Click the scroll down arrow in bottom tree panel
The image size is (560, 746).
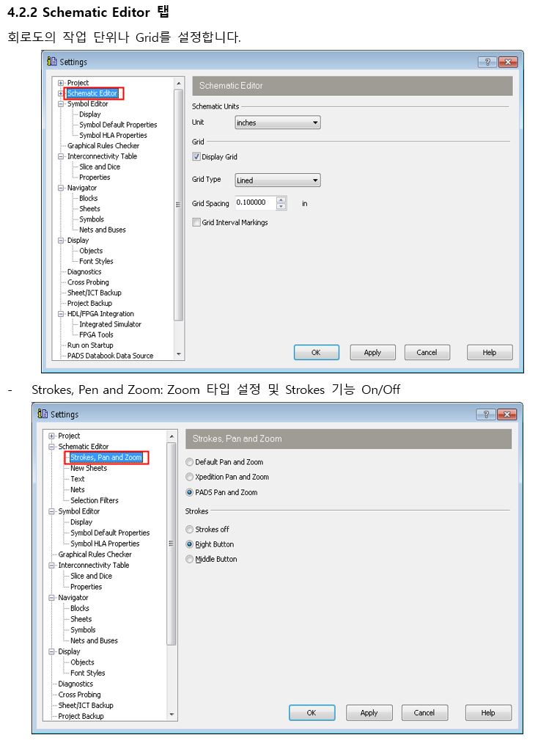click(172, 714)
